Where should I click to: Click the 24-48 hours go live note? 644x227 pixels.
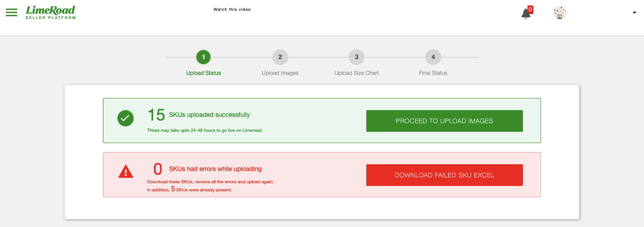(x=205, y=130)
